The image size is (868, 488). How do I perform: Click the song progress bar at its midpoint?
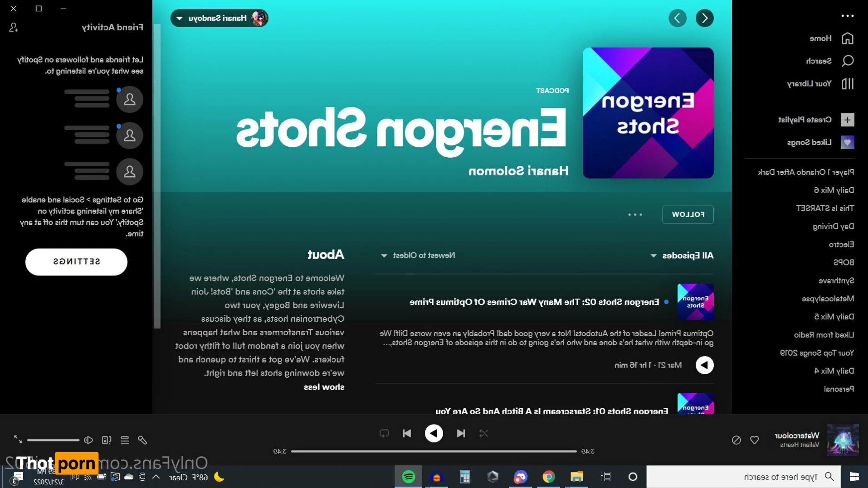(434, 451)
